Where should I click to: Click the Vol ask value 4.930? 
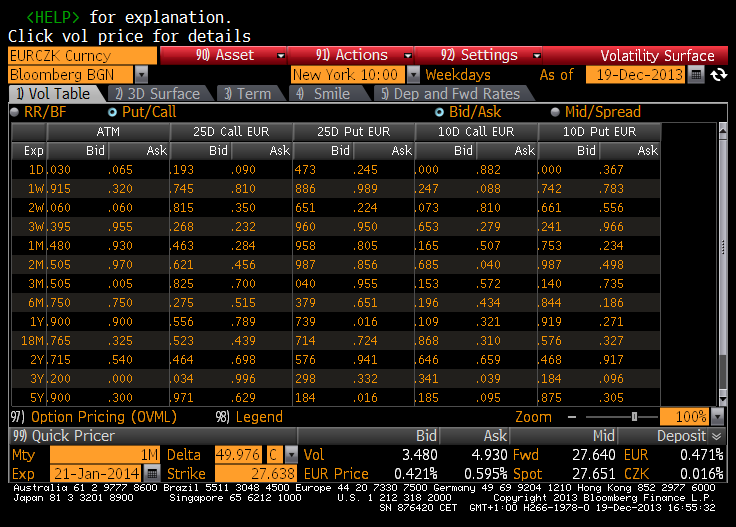[489, 455]
